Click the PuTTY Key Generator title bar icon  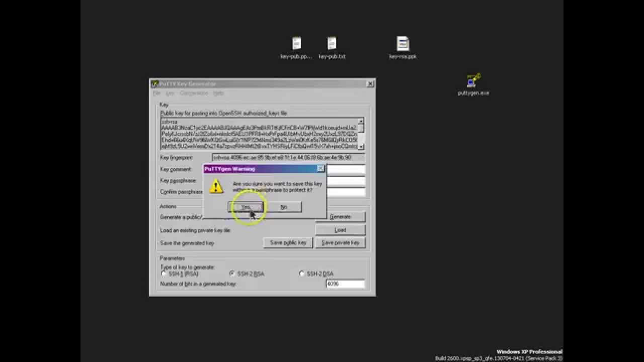coord(155,84)
